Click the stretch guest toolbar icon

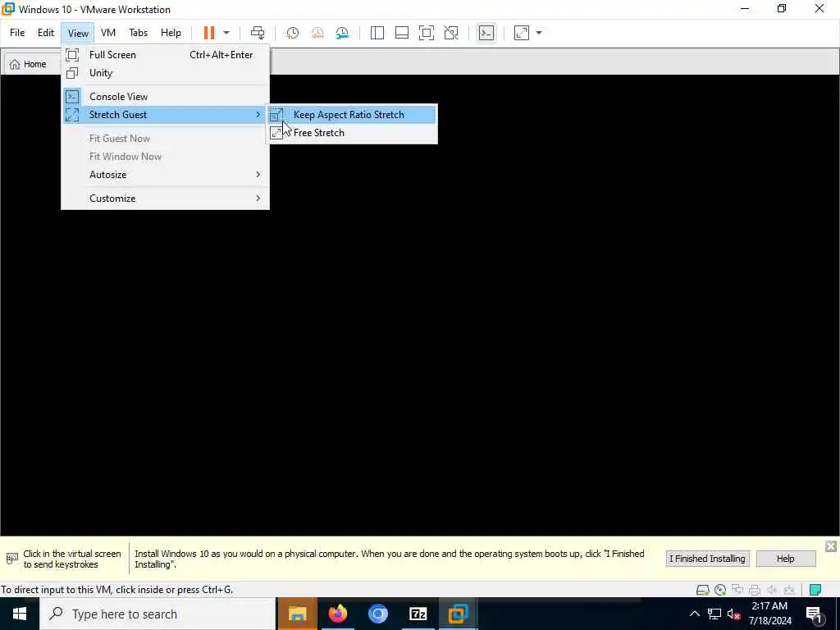click(521, 33)
